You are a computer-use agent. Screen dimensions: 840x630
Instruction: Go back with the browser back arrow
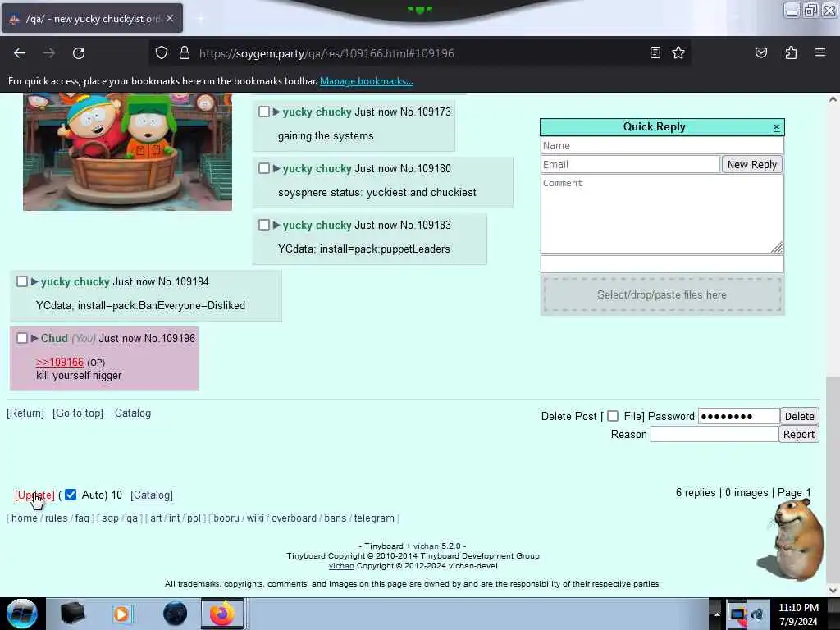pyautogui.click(x=20, y=53)
